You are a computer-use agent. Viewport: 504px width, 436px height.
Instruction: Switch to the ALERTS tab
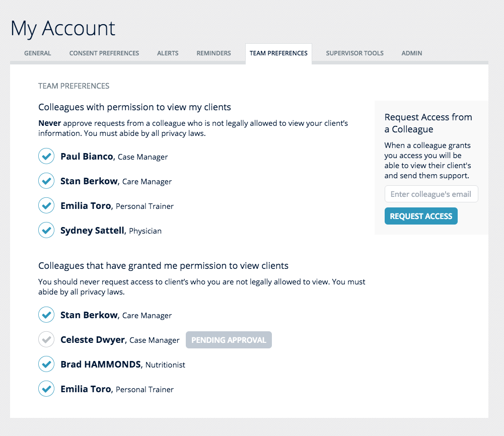(x=168, y=53)
